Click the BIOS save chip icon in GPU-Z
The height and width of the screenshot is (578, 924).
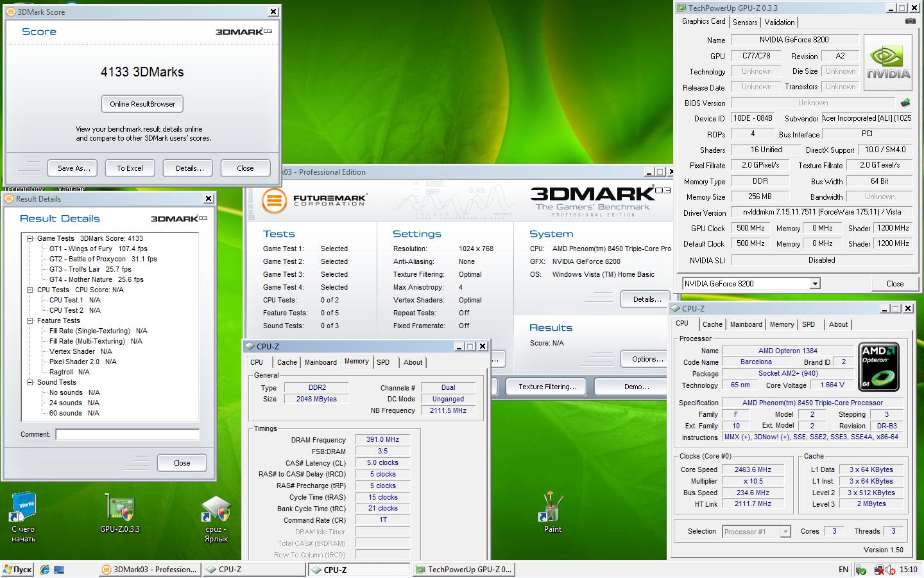point(905,103)
